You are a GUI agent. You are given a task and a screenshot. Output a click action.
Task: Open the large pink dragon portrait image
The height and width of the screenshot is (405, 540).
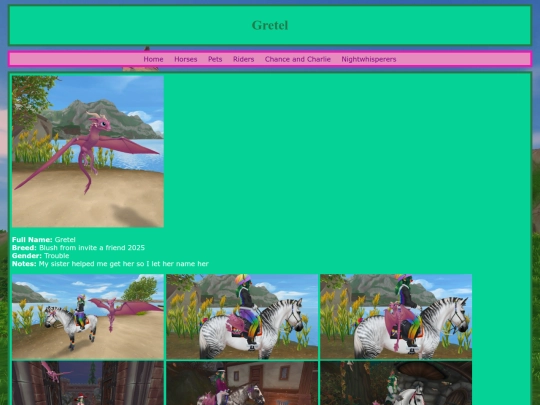point(88,152)
